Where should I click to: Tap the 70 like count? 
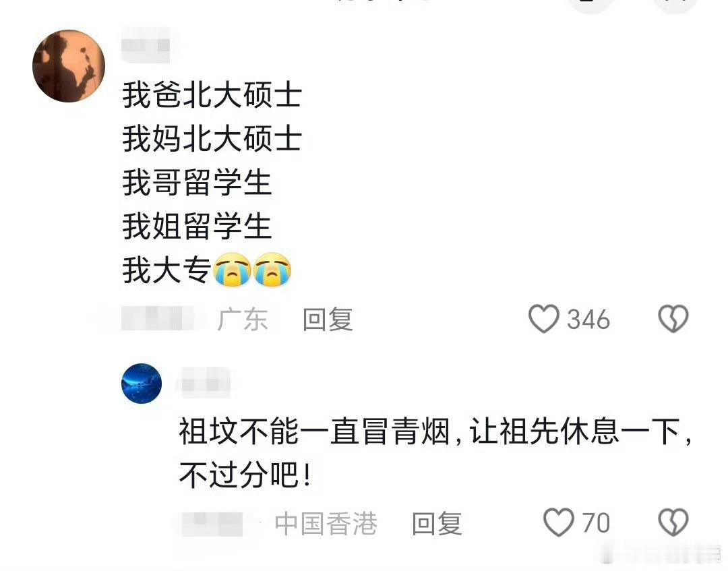[596, 522]
